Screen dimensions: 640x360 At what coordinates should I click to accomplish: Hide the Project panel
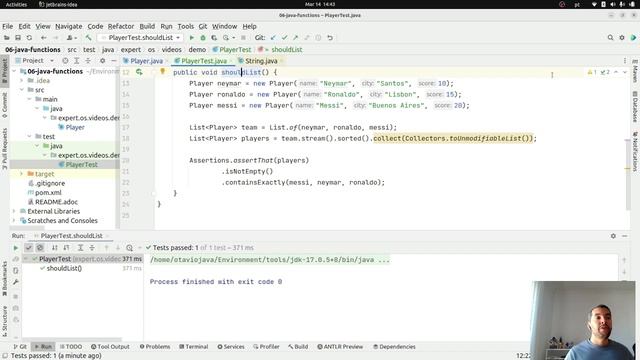[x=114, y=60]
